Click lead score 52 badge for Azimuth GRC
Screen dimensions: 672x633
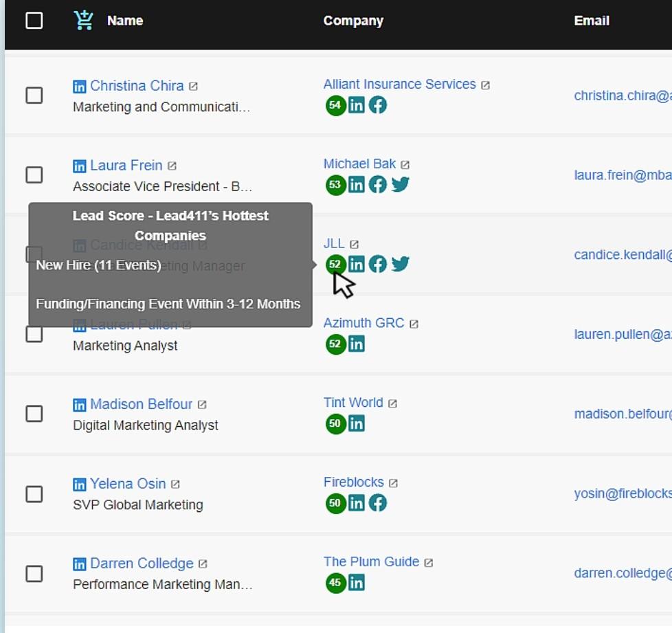(x=335, y=344)
